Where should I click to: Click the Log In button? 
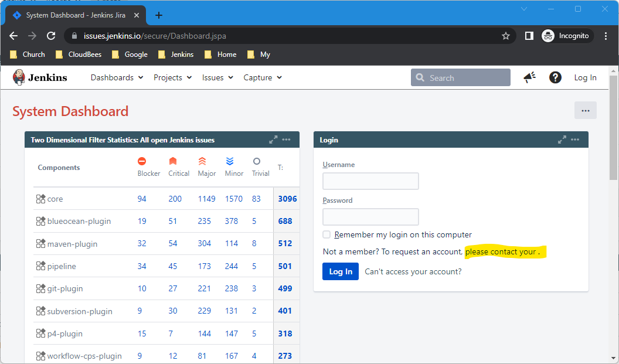coord(340,271)
